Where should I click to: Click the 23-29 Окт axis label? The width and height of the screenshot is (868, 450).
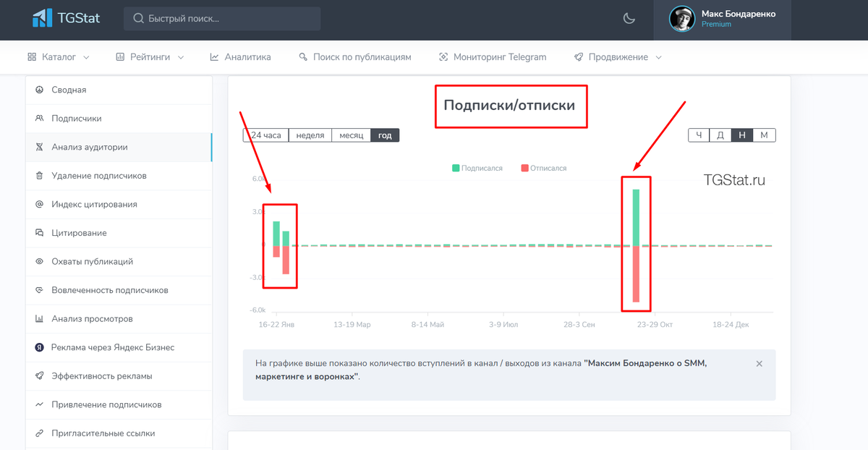[x=655, y=325]
